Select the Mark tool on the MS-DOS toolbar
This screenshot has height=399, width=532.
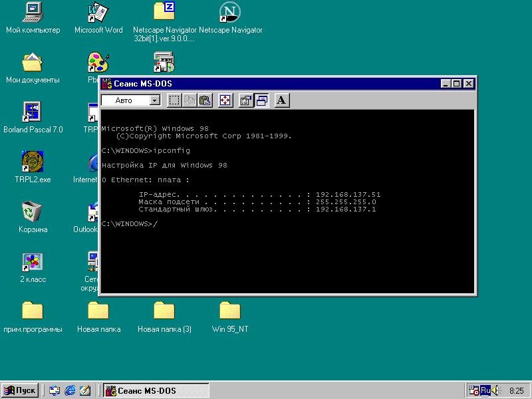[174, 100]
